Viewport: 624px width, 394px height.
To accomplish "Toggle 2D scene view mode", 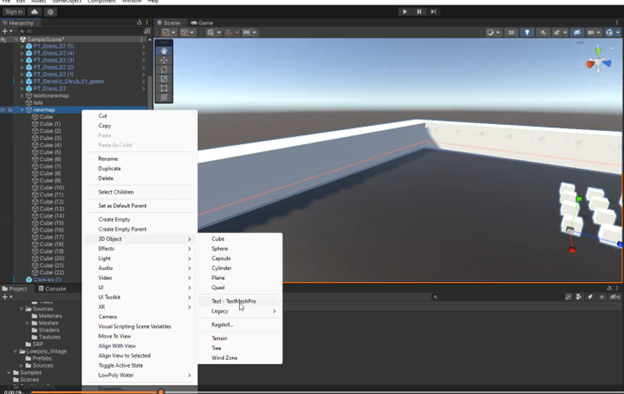I will 511,33.
